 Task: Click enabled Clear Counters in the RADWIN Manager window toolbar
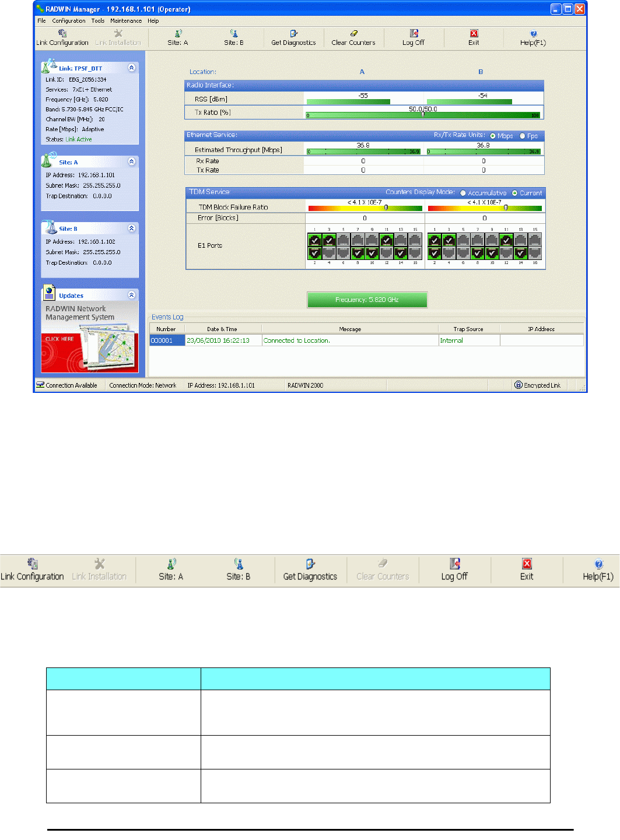click(353, 38)
